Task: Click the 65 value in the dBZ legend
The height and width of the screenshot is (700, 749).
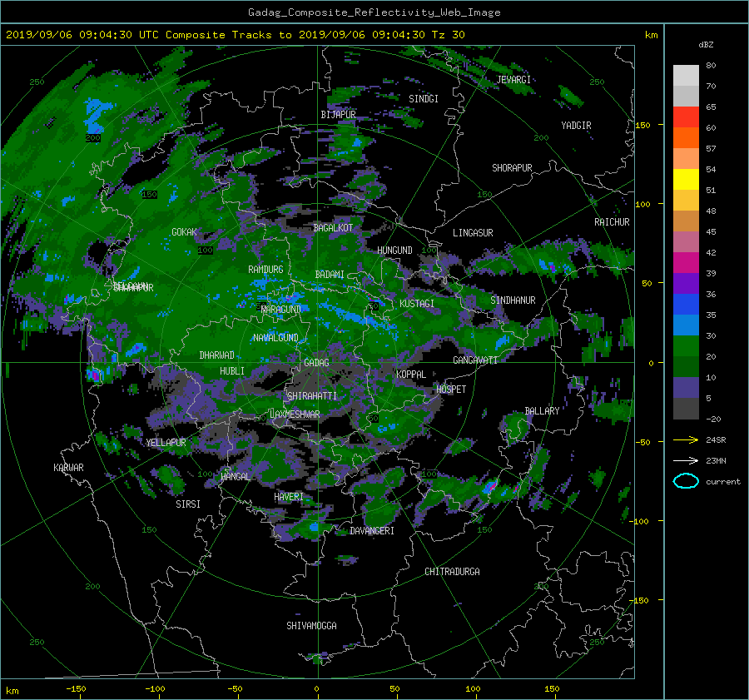Action: (x=711, y=107)
